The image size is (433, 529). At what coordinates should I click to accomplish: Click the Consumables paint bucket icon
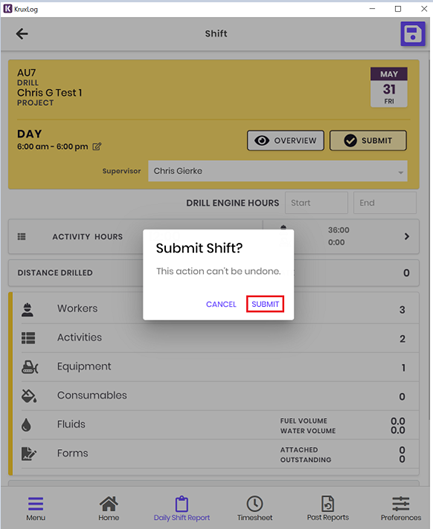coord(29,396)
